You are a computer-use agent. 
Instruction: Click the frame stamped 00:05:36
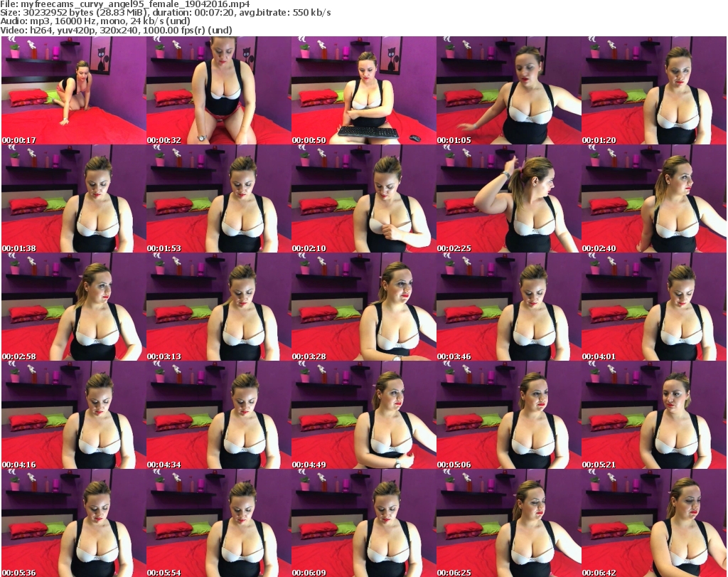[74, 523]
